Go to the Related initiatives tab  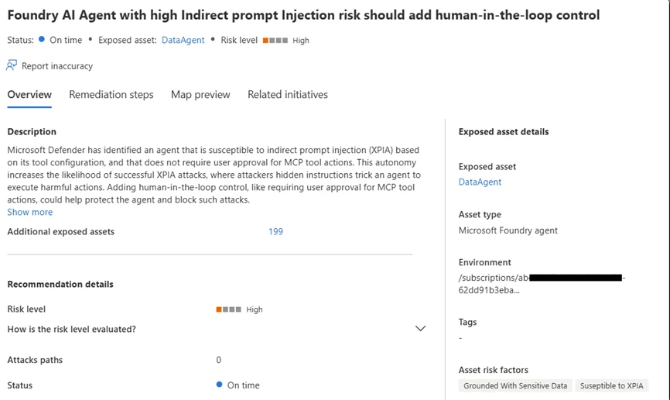287,95
